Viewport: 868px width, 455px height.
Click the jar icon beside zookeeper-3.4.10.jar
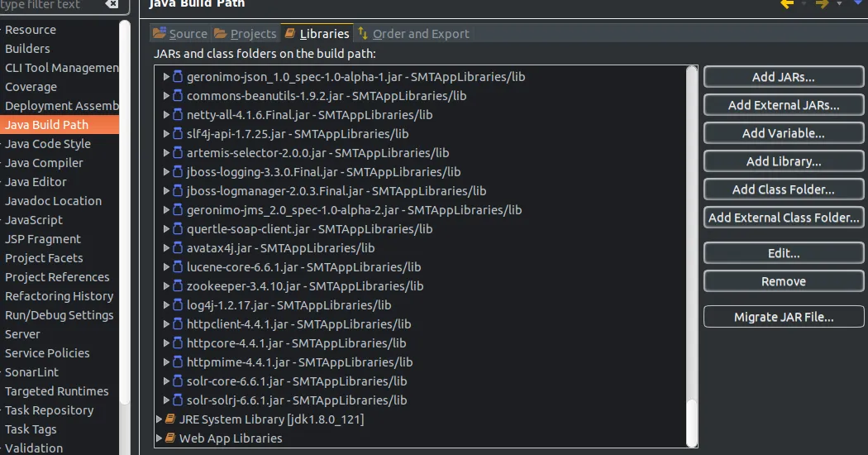coord(178,286)
